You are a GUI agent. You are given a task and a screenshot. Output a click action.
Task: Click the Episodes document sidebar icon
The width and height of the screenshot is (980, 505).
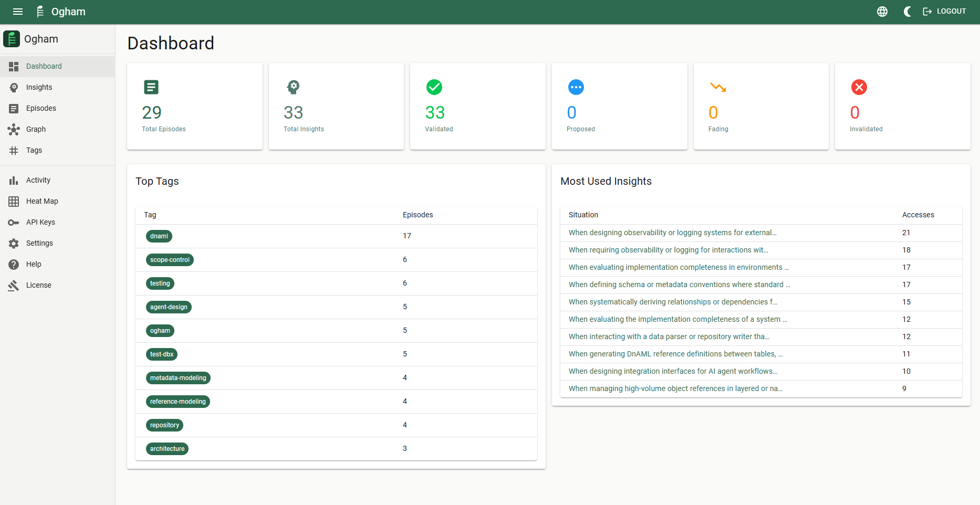click(14, 108)
